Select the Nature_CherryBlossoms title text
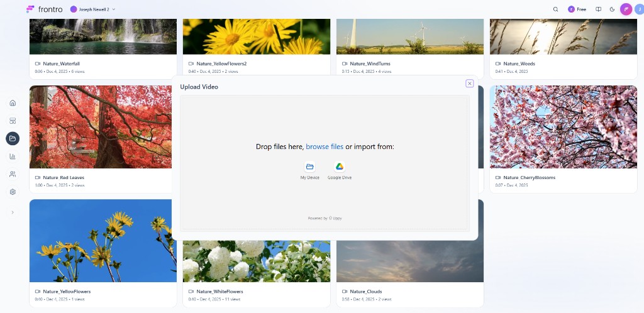 coord(530,178)
